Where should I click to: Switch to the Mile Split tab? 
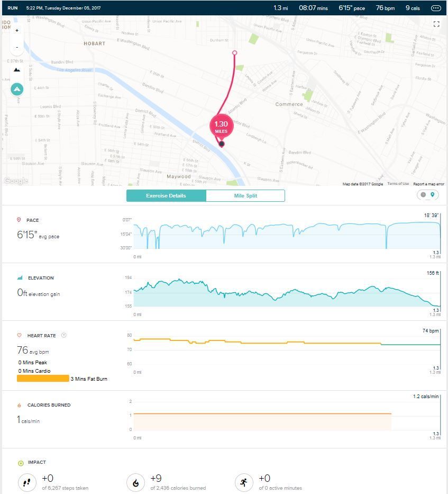[x=245, y=195]
